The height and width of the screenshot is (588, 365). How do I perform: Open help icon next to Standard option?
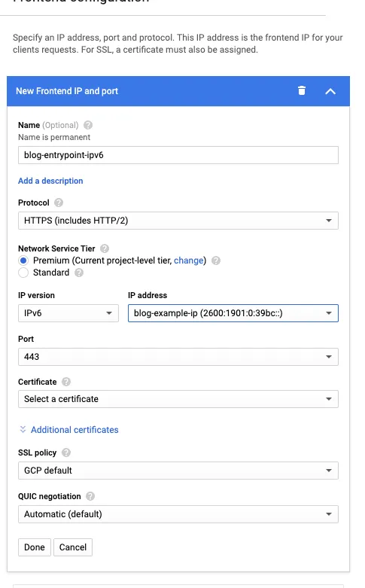click(79, 273)
